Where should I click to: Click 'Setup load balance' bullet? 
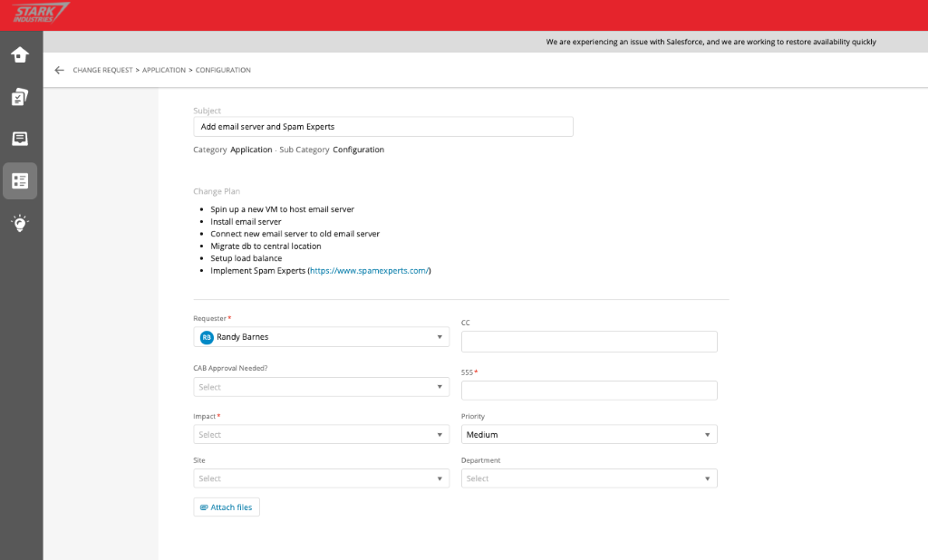pyautogui.click(x=246, y=258)
